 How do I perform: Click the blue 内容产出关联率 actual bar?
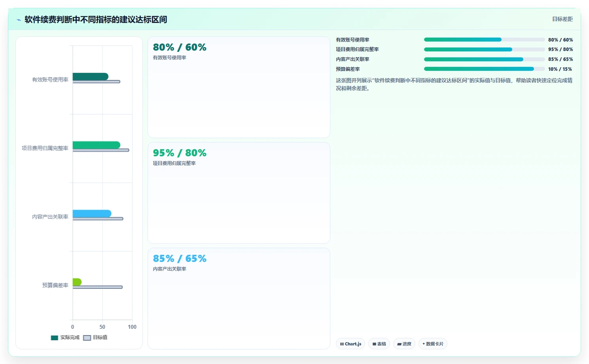tap(92, 213)
